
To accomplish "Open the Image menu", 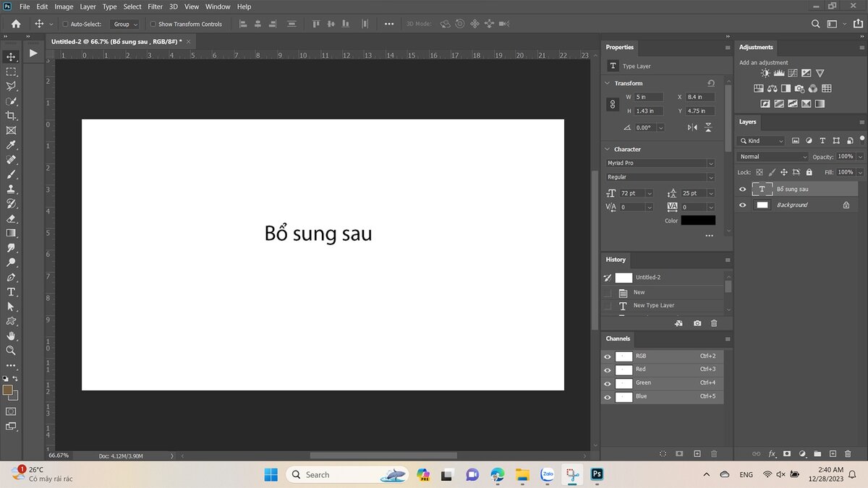I will pos(64,7).
